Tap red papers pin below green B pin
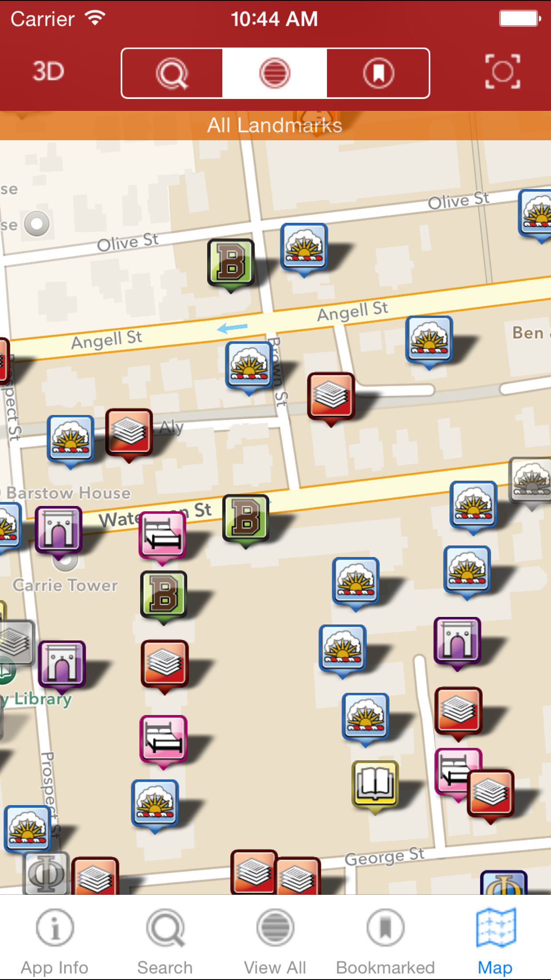The image size is (551, 980). pos(165,665)
